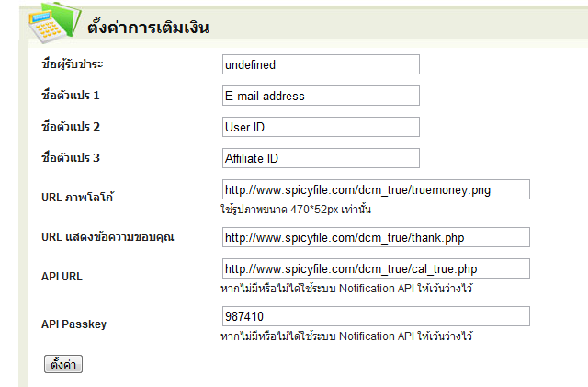Focus the truemoney.png logo URL field

tap(376, 189)
